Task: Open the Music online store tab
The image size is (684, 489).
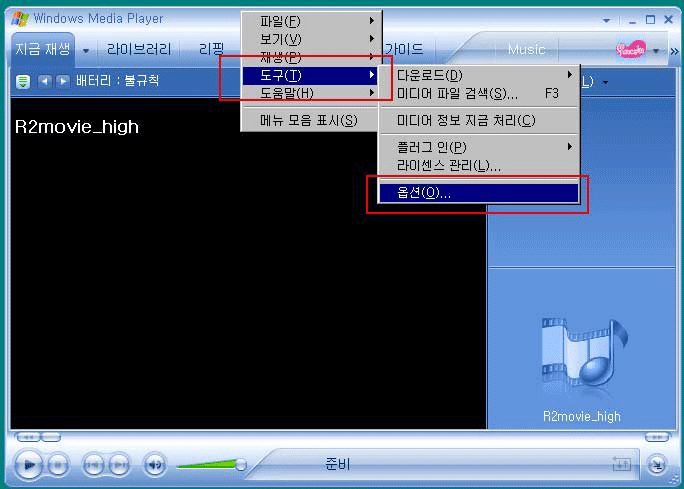Action: [x=527, y=49]
